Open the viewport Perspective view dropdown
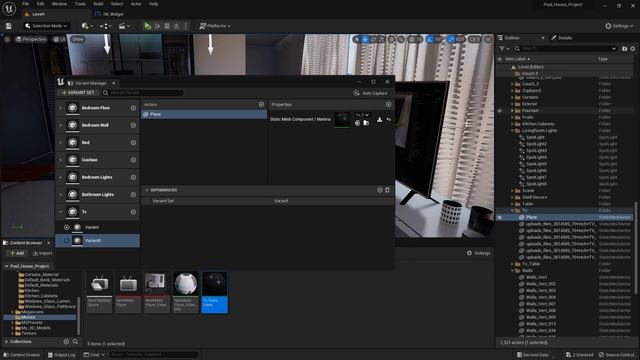 [31, 39]
